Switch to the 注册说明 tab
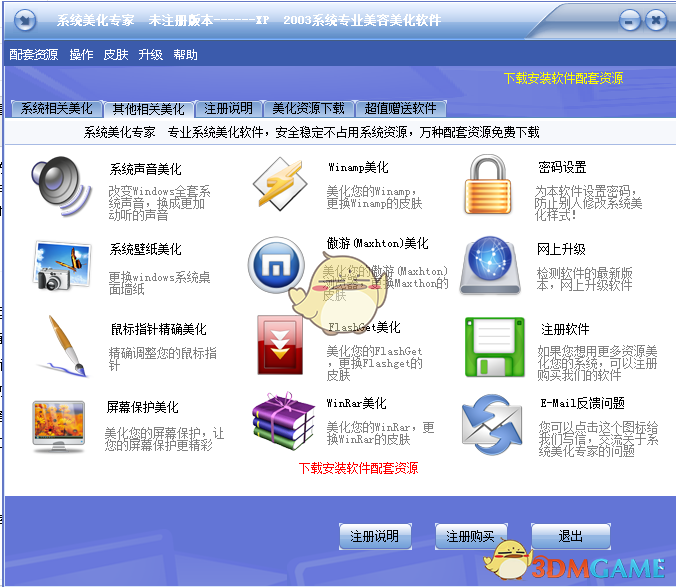Screen dimensions: 676x587 click(x=228, y=108)
